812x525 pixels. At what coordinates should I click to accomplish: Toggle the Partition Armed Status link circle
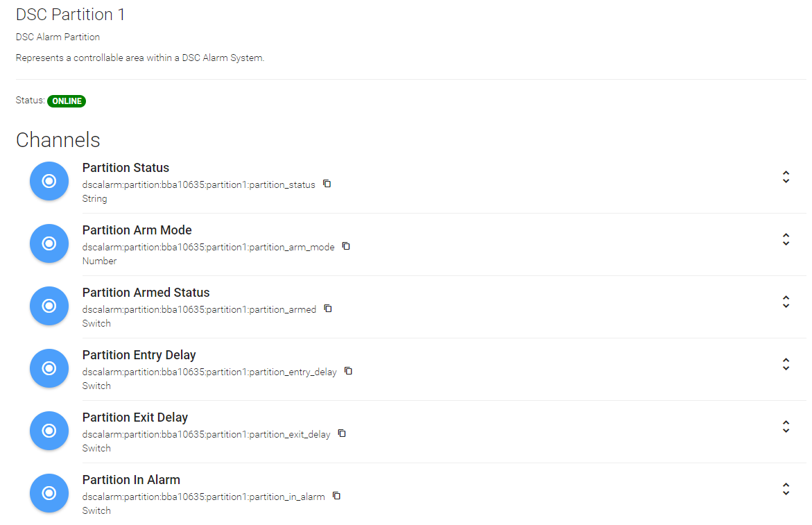49,306
